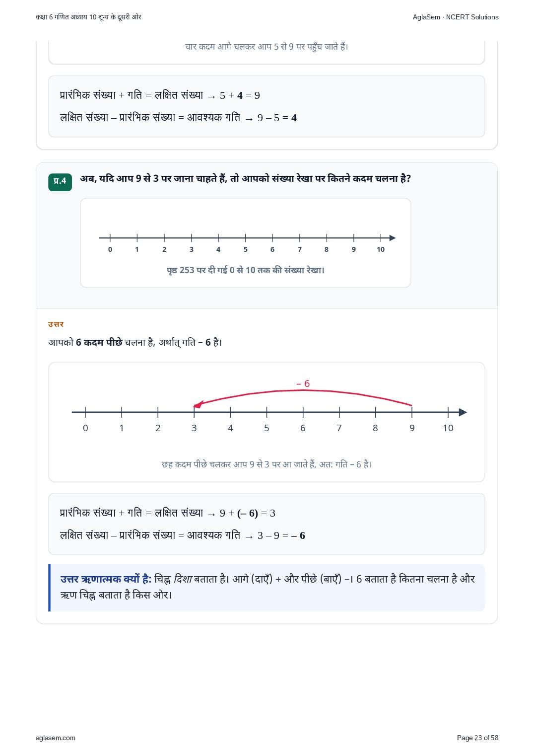Click tick mark 3 on answer number line
Screen dimensions: 534x756
[194, 412]
